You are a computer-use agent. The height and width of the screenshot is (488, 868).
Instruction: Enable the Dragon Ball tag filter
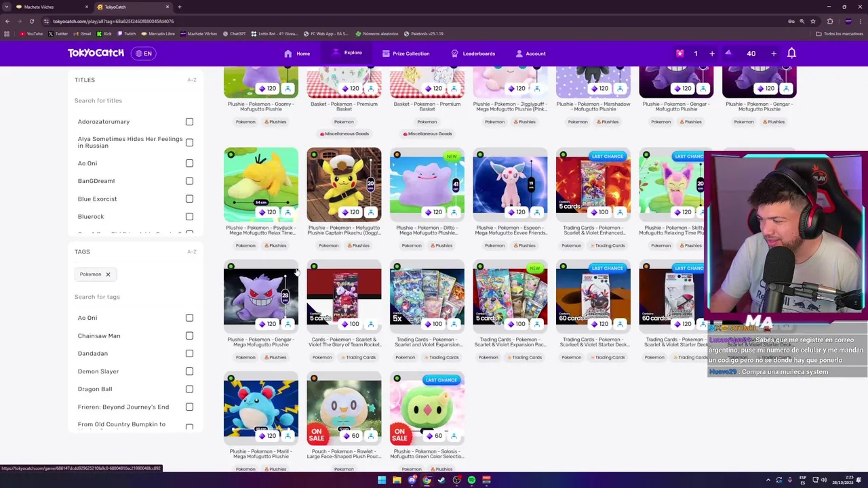(x=189, y=389)
